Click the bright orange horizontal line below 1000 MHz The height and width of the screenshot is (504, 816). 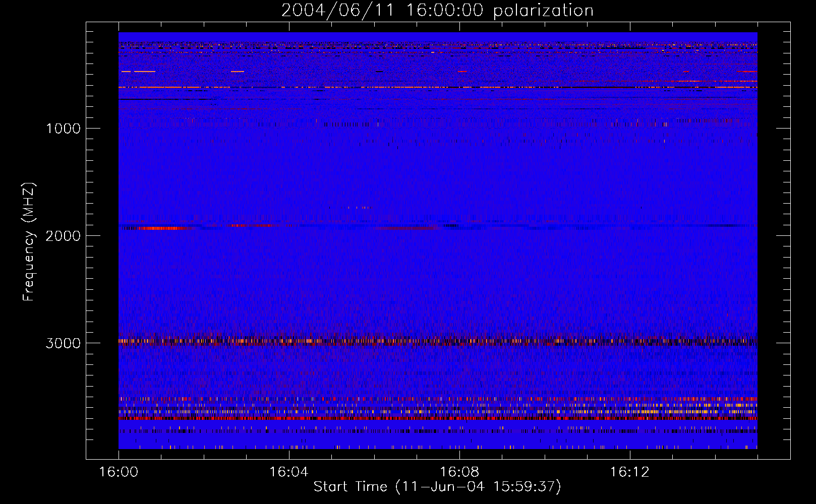(x=438, y=87)
